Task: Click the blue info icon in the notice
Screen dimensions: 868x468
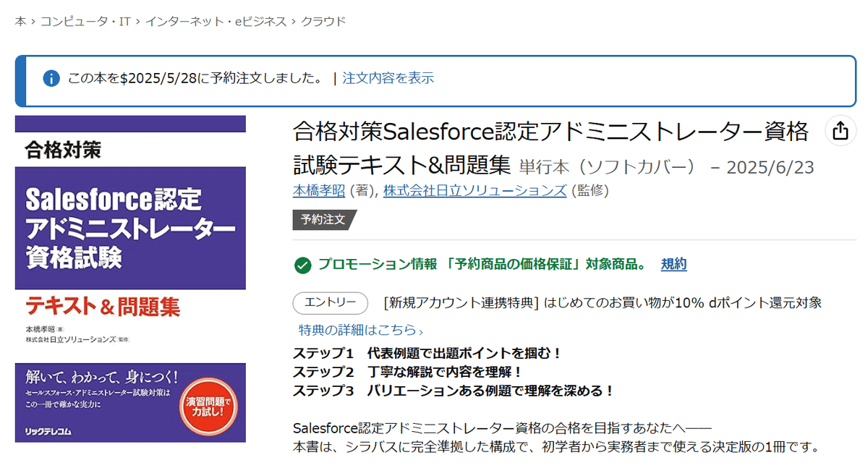Action: (51, 78)
